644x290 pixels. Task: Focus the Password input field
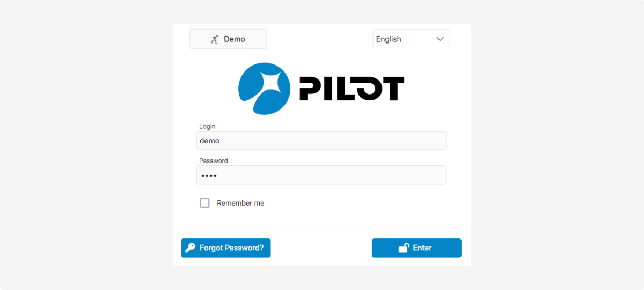[x=321, y=175]
